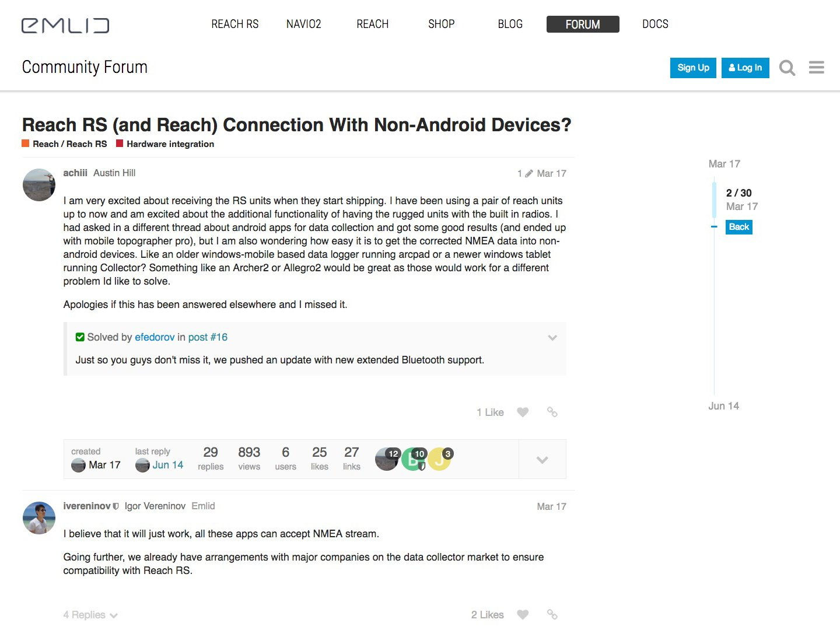The height and width of the screenshot is (630, 840).
Task: Jump to post #16 link
Action: 208,337
